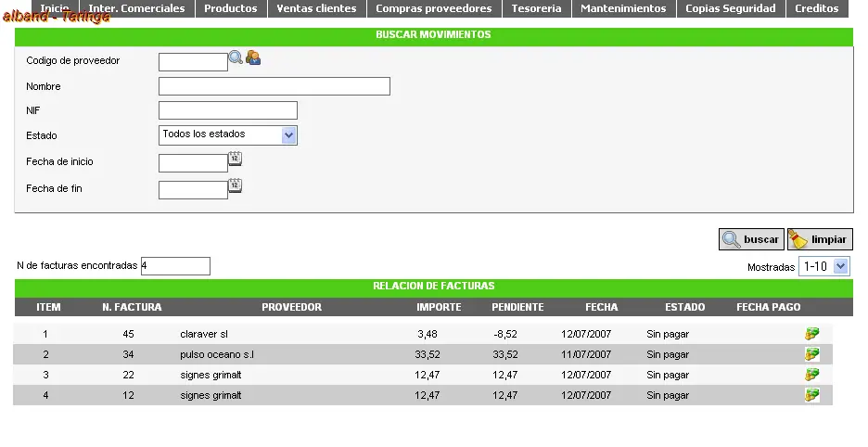Open the Copias Seguridad menu

731,8
